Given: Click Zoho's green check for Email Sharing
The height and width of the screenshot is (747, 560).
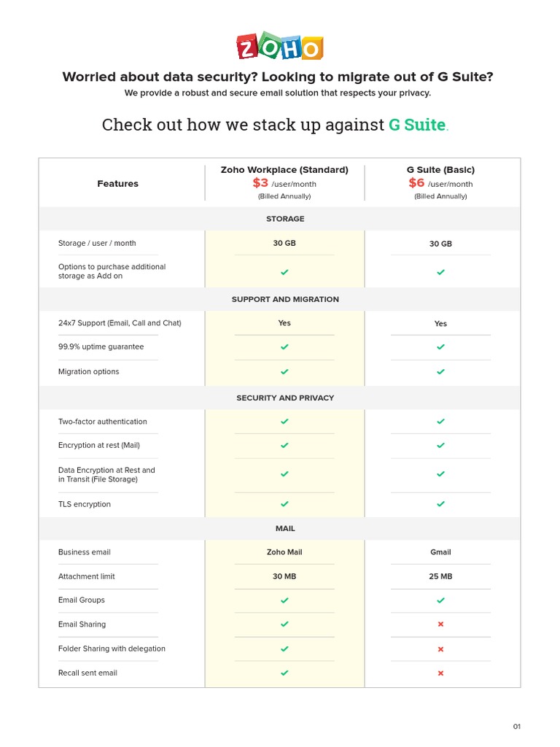Looking at the screenshot, I should coord(284,624).
